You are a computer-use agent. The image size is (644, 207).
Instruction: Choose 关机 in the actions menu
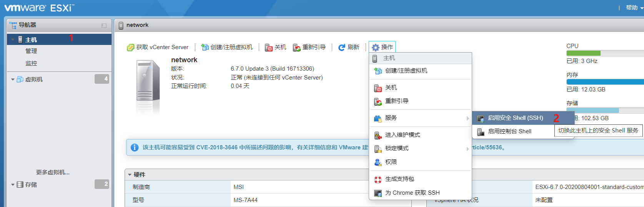click(420, 88)
